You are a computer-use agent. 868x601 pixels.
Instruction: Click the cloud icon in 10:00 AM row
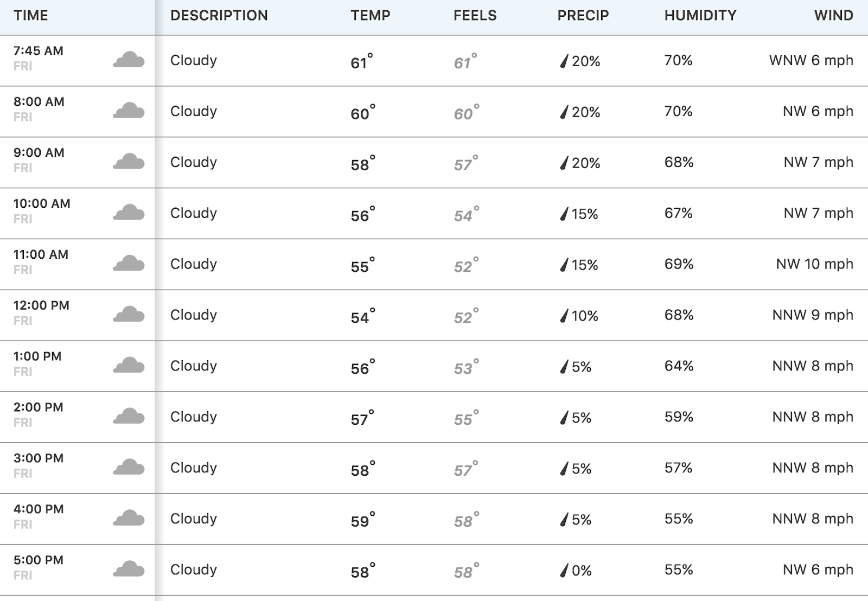click(129, 212)
